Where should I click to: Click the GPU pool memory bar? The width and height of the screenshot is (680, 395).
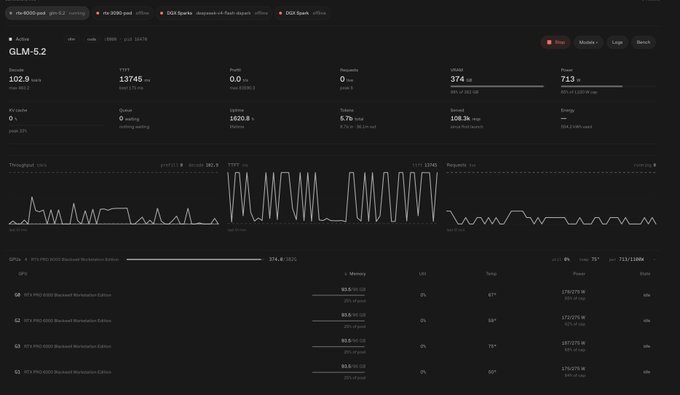click(x=195, y=259)
